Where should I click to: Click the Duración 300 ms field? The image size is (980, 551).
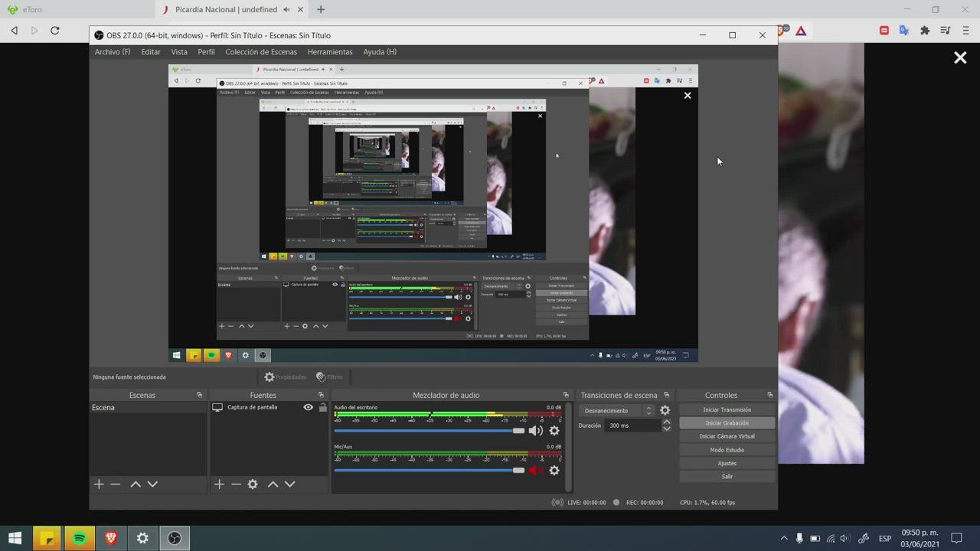click(632, 425)
